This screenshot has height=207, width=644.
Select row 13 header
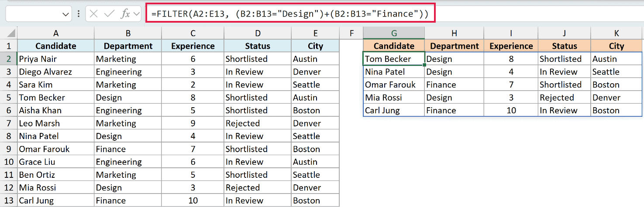(x=9, y=200)
